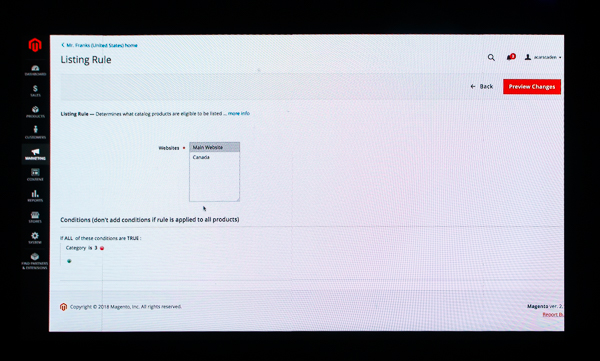Open the Content sidebar icon

[x=35, y=175]
